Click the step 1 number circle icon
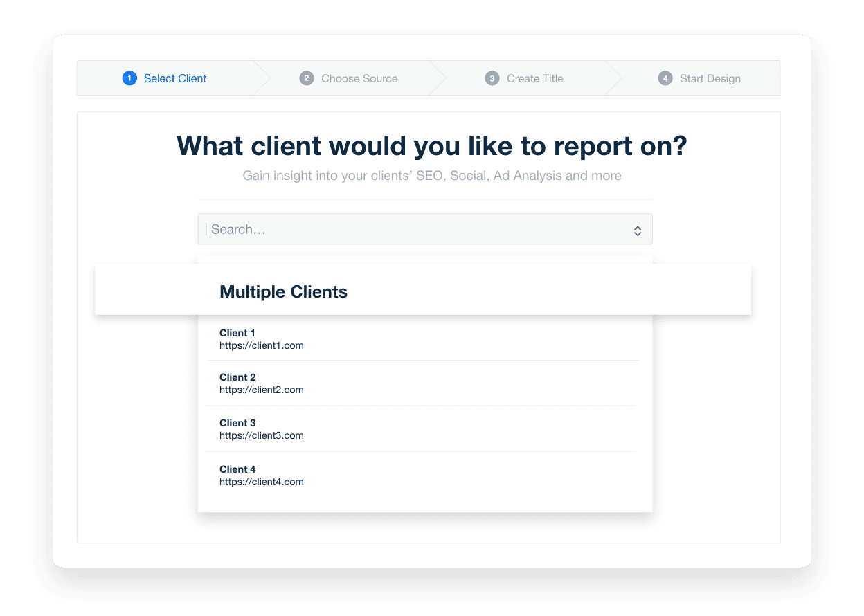864x616 pixels. [129, 78]
